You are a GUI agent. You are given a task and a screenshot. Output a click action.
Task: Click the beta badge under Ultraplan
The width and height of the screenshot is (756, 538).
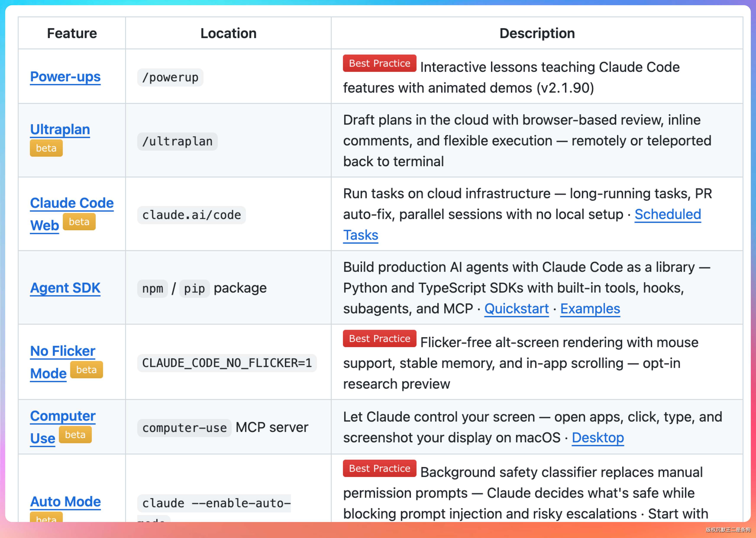click(46, 148)
